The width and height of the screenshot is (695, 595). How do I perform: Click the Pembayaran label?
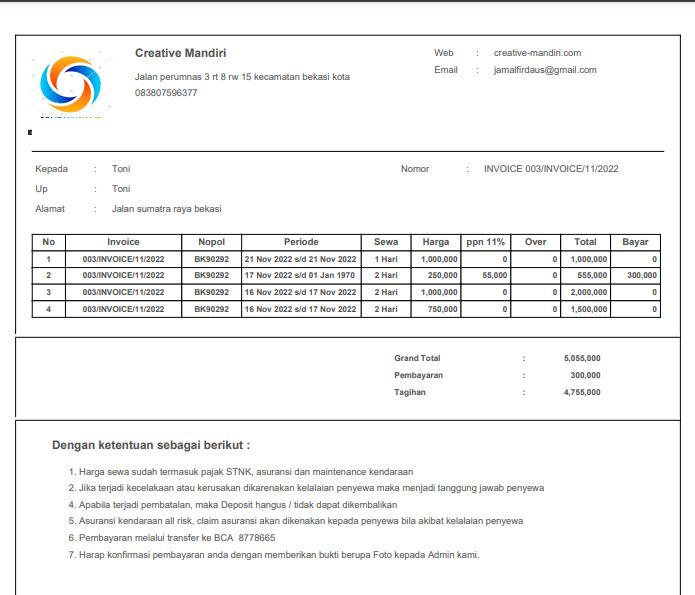pos(418,376)
